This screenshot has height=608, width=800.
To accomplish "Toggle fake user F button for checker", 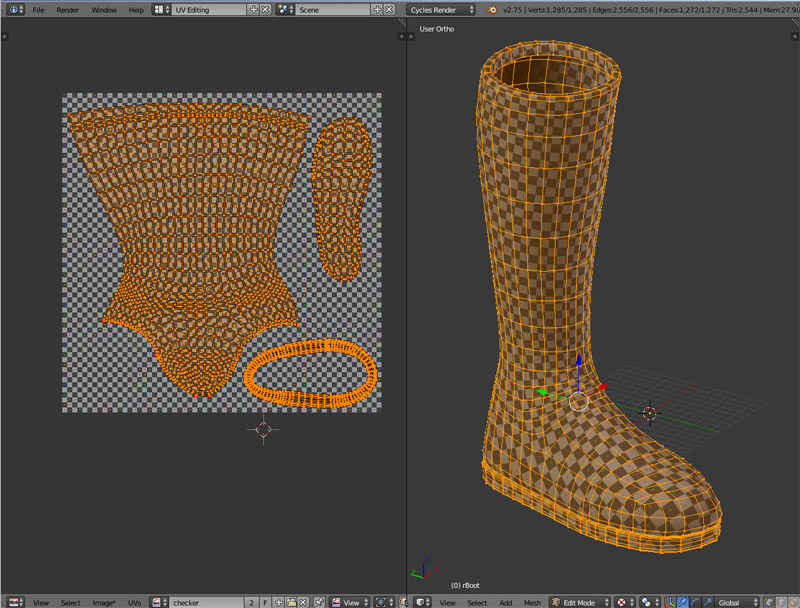I will pyautogui.click(x=265, y=602).
